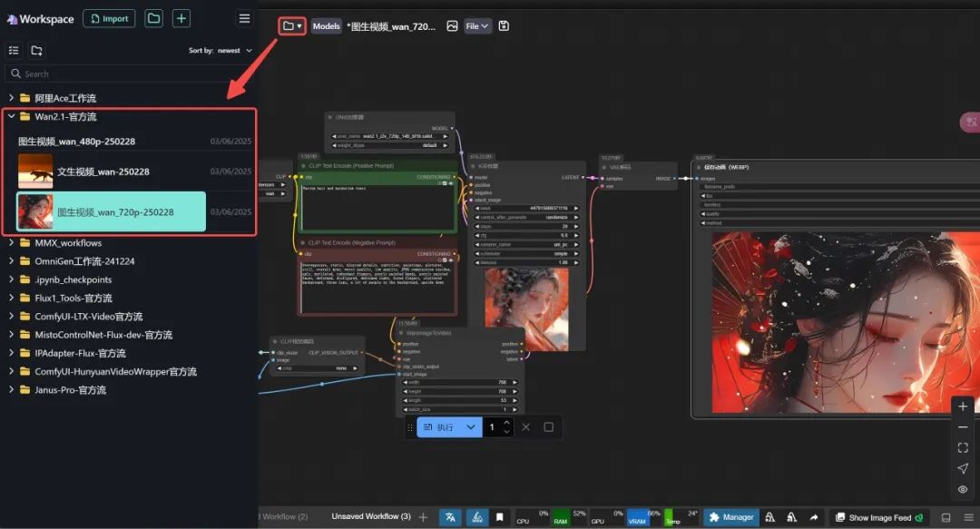Open the image gallery icon left of File
Viewport: 980px width, 529px height.
point(452,25)
